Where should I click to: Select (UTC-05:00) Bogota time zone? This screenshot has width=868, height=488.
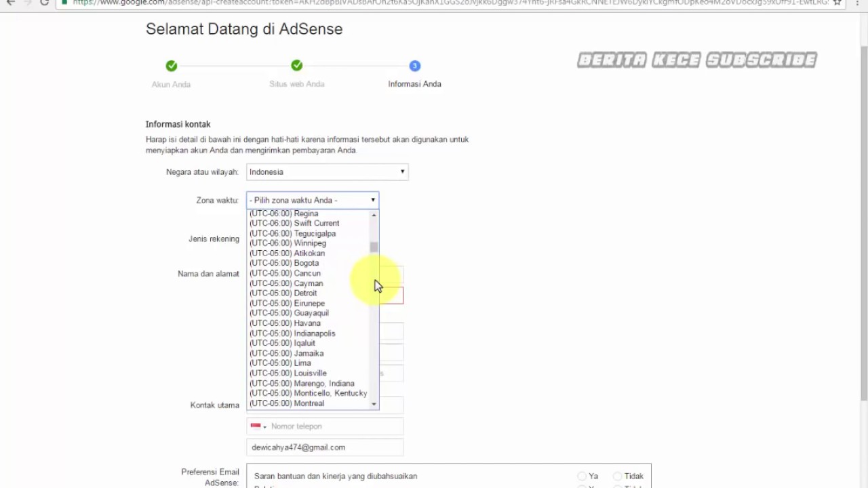coord(308,263)
